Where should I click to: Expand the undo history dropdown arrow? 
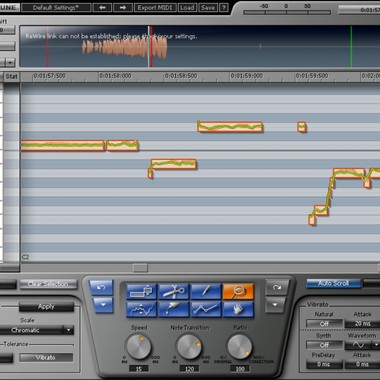101,305
